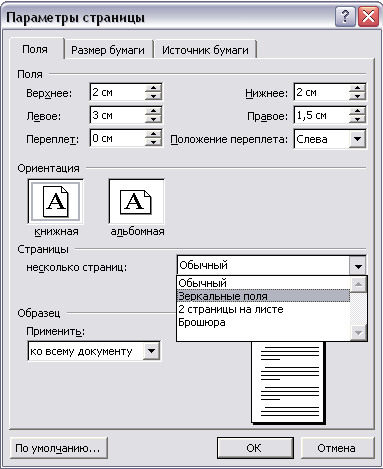
Task: Decrease the Нижнее margin value
Action: (x=357, y=96)
